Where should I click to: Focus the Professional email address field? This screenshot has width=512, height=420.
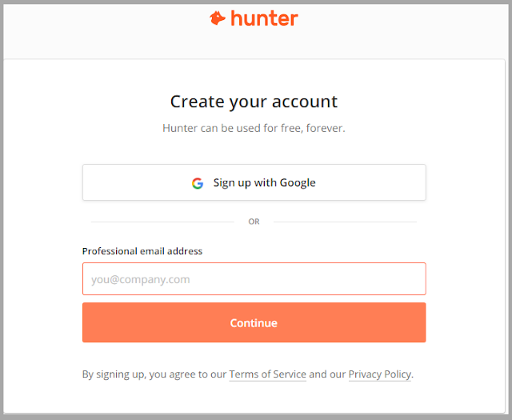tap(254, 279)
